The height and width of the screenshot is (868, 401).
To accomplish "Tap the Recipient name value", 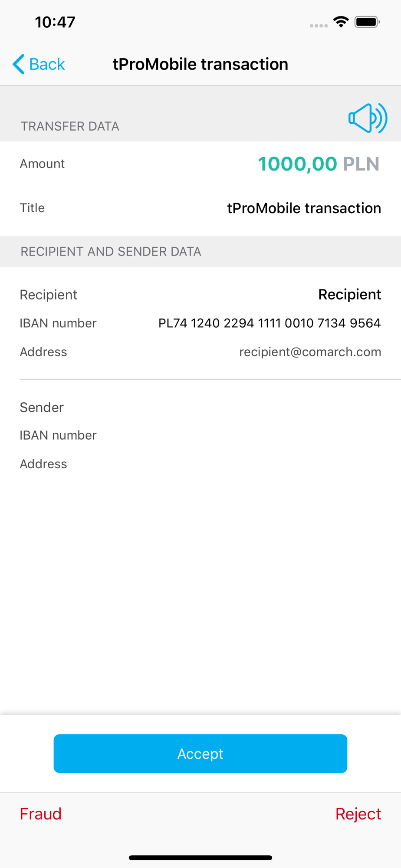I will point(350,294).
